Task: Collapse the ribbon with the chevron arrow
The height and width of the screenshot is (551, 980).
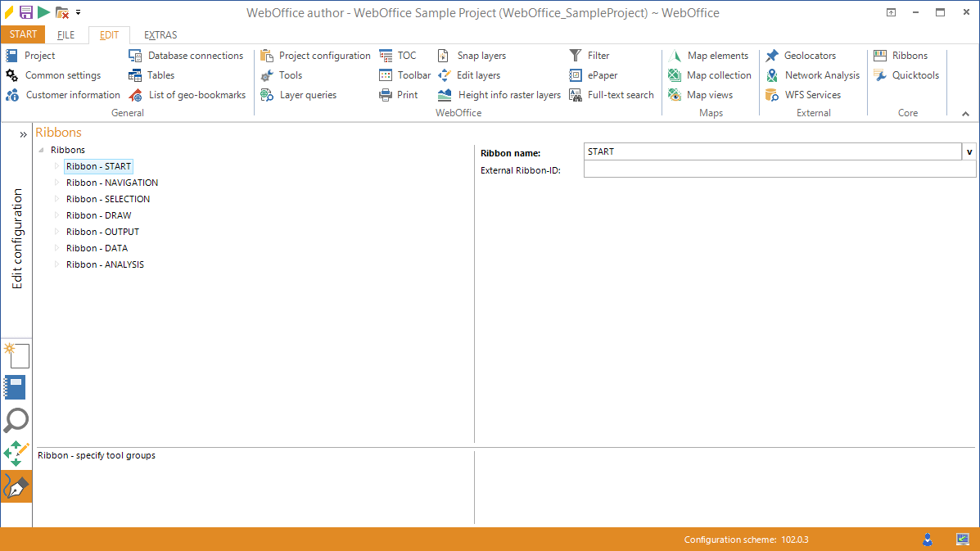Action: point(965,112)
